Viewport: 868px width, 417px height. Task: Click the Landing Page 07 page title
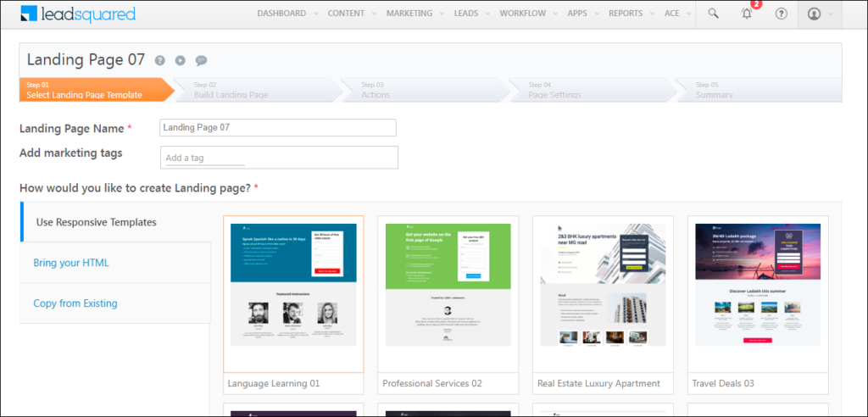tap(86, 60)
